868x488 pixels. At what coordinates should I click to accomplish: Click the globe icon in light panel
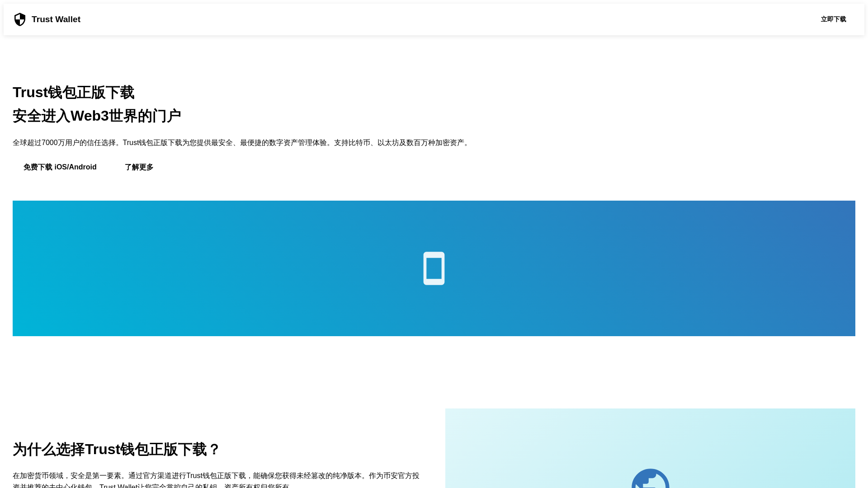pos(650,479)
